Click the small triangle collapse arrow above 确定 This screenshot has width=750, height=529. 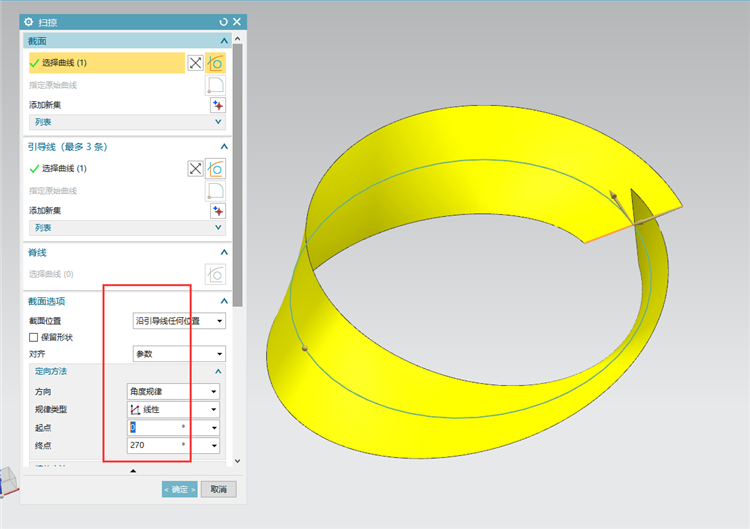(133, 471)
